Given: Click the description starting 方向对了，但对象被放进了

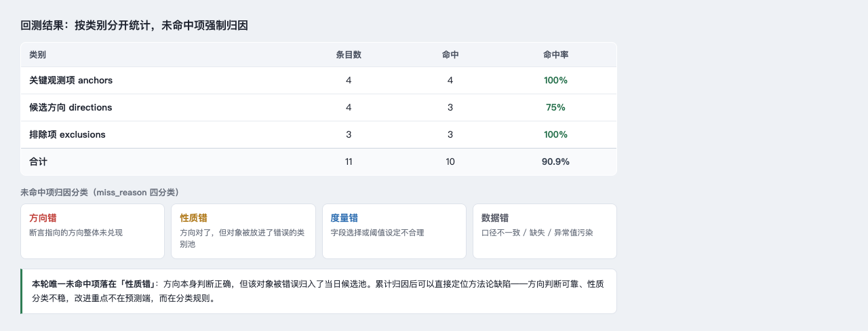Looking at the screenshot, I should click(x=241, y=238).
